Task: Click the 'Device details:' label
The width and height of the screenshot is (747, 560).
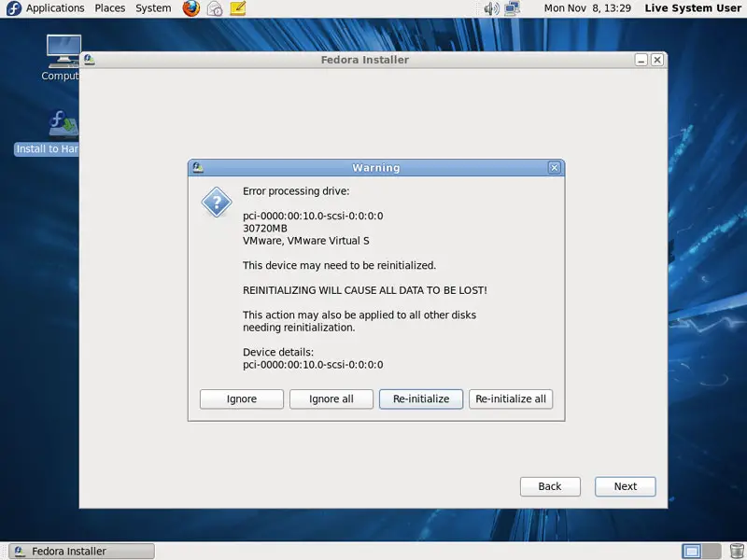Action: [278, 352]
